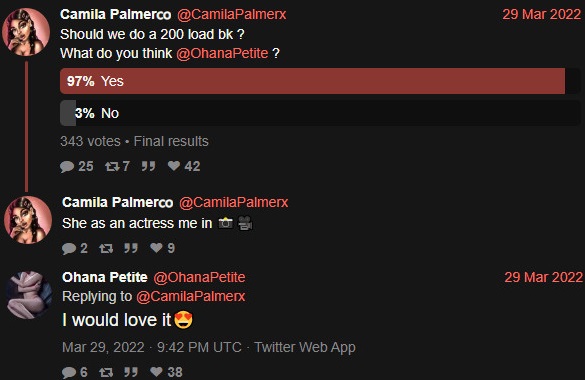585x380 pixels.
Task: Click the 3% No poll option
Action: [320, 113]
